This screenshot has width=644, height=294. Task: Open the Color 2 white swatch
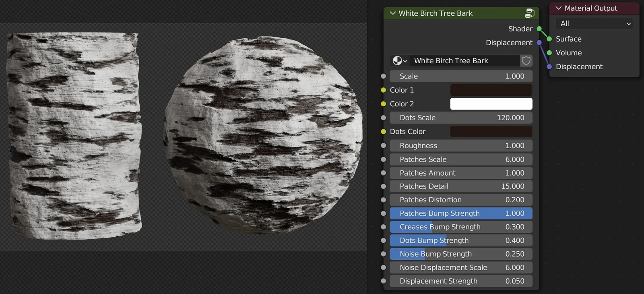tap(491, 104)
